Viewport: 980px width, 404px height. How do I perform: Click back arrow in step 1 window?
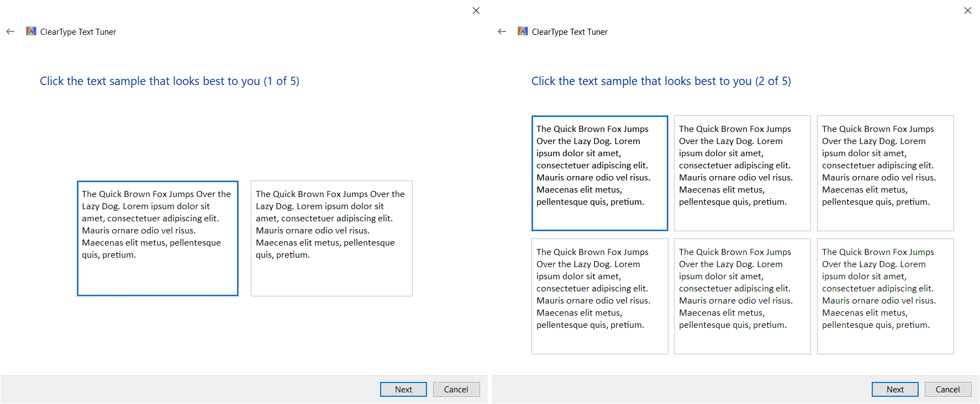(10, 31)
